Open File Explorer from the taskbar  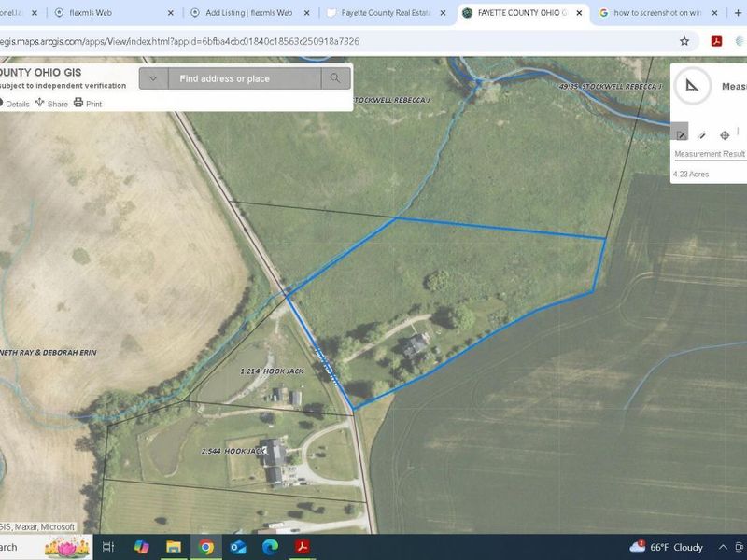point(174,547)
